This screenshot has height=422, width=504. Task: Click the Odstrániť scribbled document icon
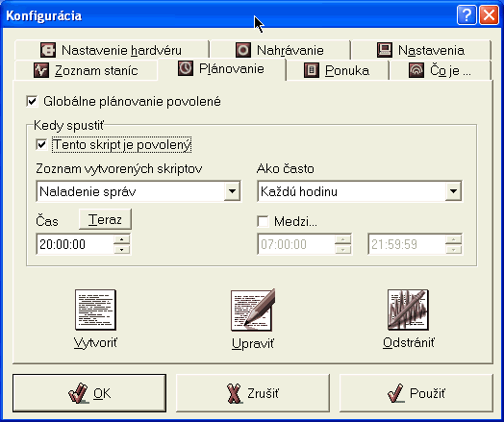[x=408, y=310]
